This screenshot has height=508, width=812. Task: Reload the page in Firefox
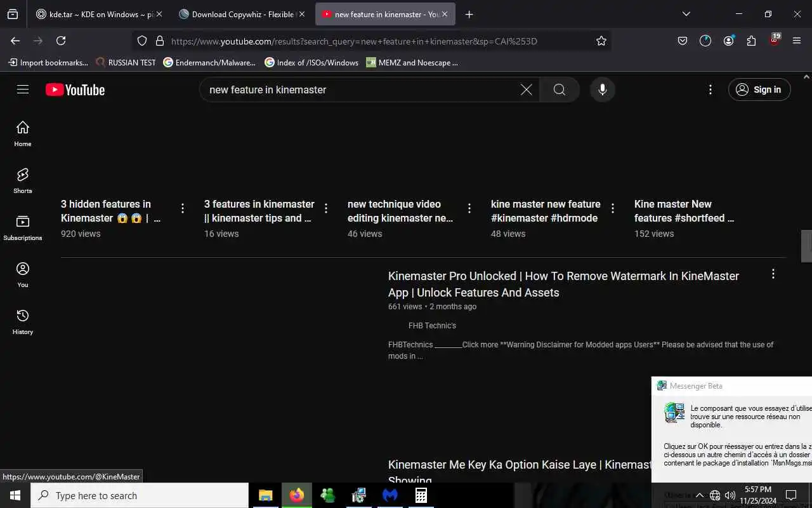tap(61, 41)
